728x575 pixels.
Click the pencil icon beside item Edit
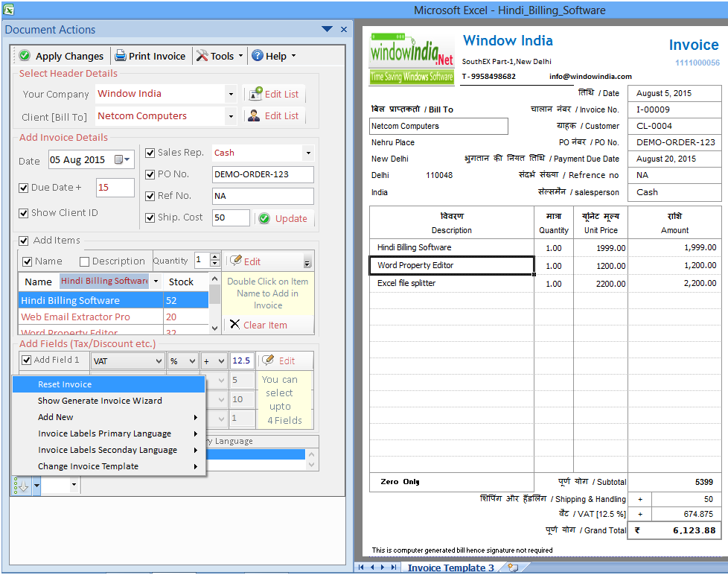point(236,260)
